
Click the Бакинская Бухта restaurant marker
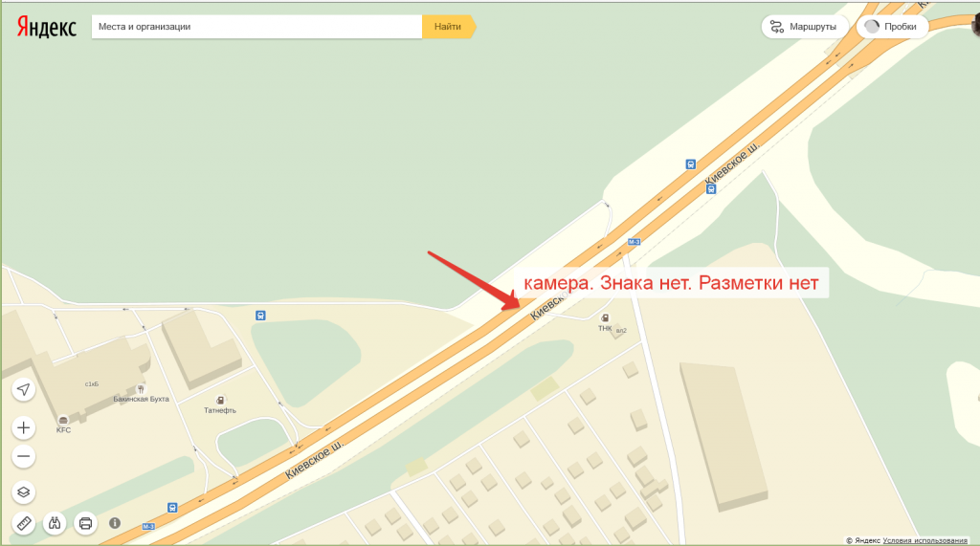(141, 389)
